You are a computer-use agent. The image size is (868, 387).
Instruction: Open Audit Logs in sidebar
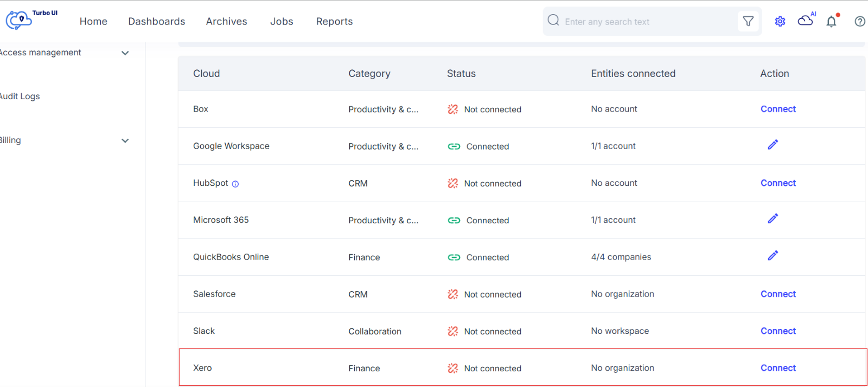[x=20, y=96]
